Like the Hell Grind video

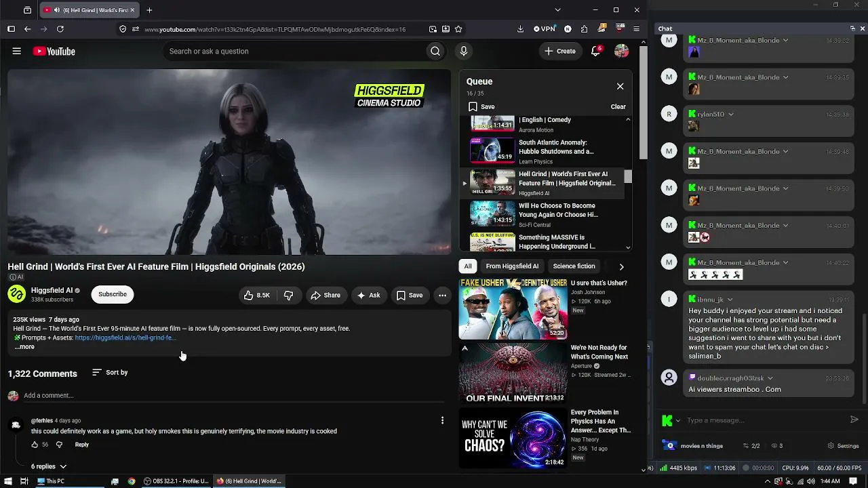click(x=257, y=295)
